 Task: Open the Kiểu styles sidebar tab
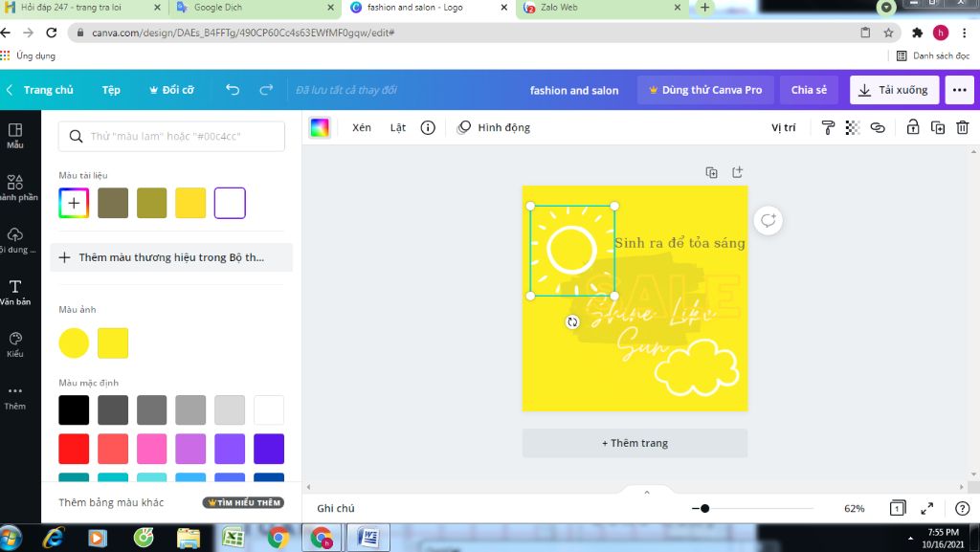click(x=15, y=344)
